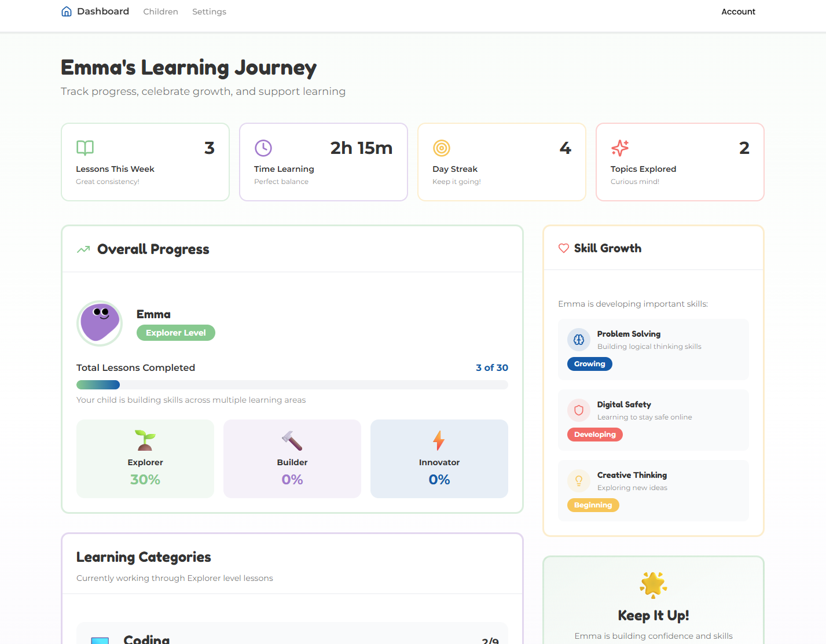Click the star icon above Keep It Up
The height and width of the screenshot is (644, 826).
653,584
